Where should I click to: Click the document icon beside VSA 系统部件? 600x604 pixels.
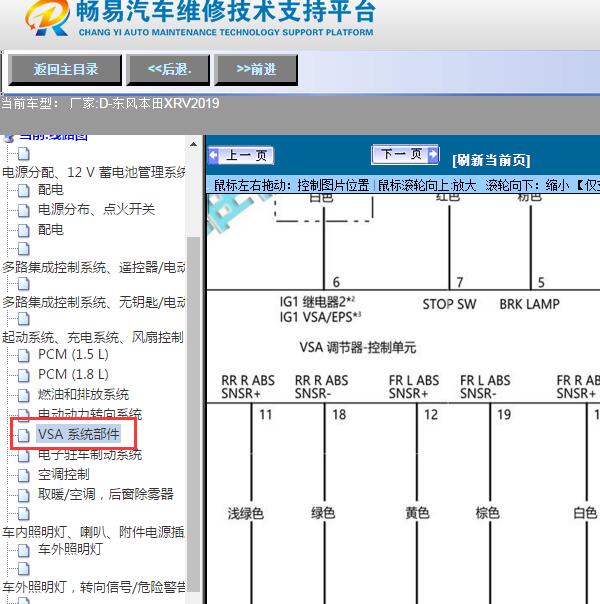[24, 435]
